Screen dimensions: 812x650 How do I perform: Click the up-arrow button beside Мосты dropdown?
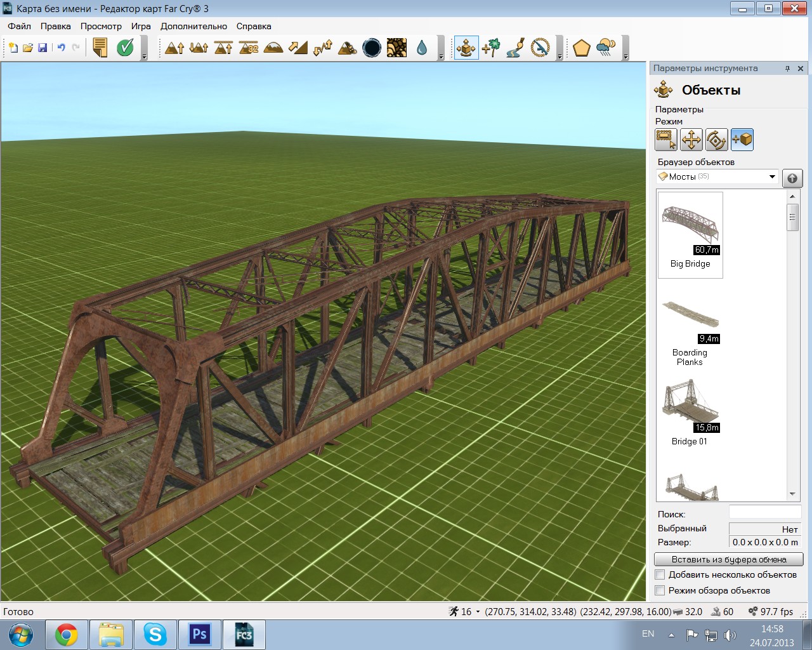(x=792, y=178)
